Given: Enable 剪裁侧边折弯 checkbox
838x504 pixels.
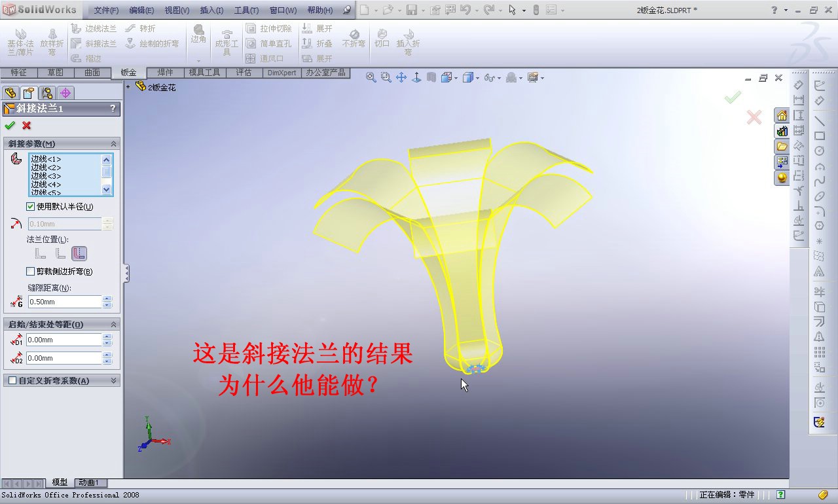Looking at the screenshot, I should click(x=30, y=271).
